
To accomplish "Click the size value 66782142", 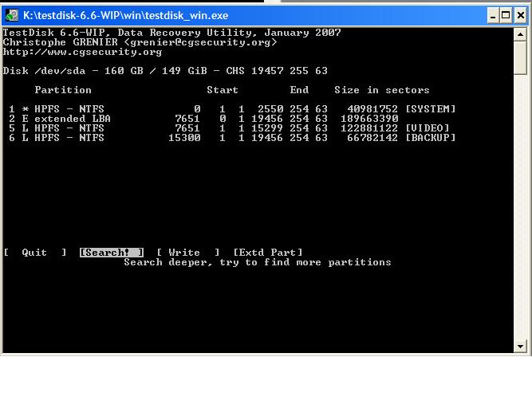I will (372, 138).
